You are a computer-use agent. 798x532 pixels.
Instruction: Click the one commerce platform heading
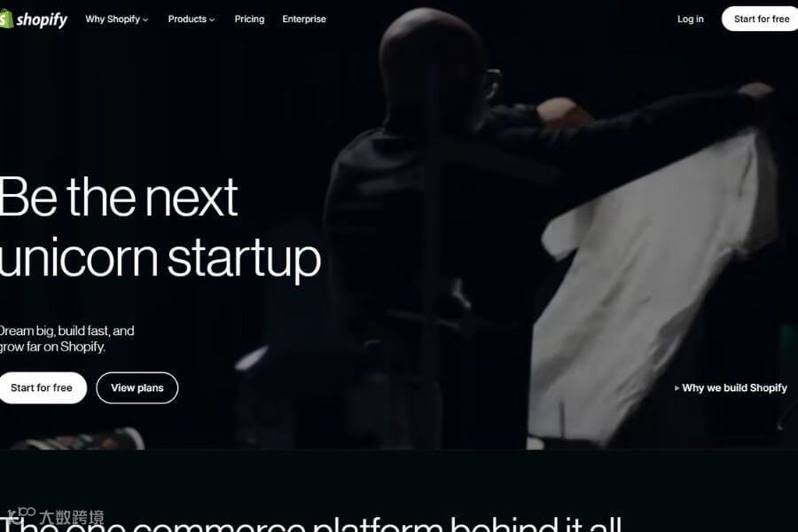310,523
